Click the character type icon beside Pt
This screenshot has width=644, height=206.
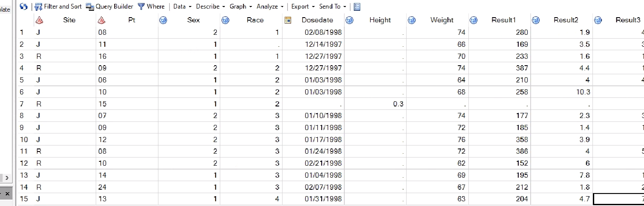pos(101,20)
